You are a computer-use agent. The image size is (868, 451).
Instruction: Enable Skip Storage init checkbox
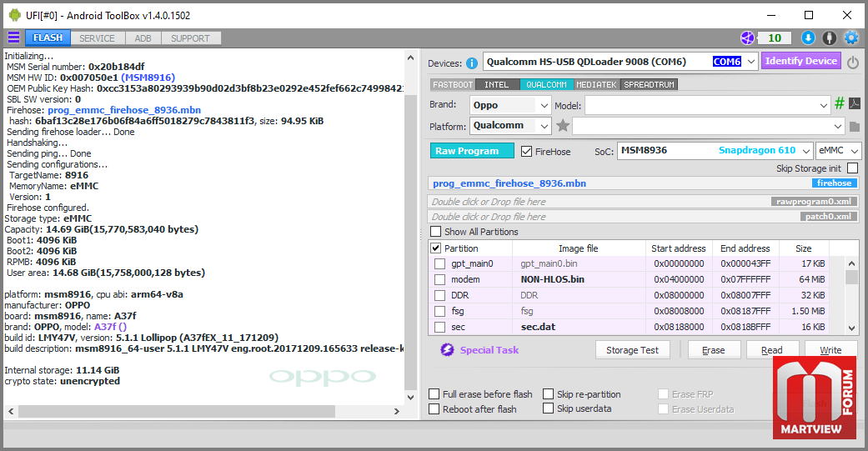(x=852, y=168)
